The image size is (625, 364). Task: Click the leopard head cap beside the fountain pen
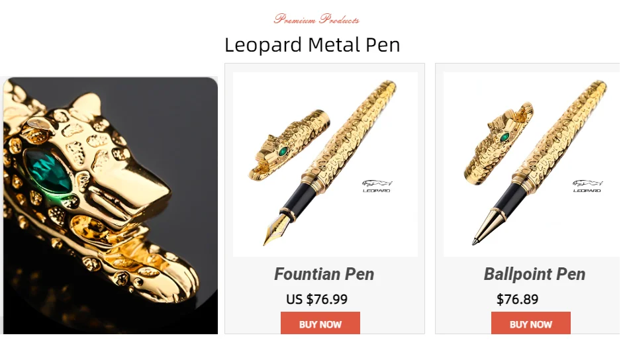(x=289, y=146)
